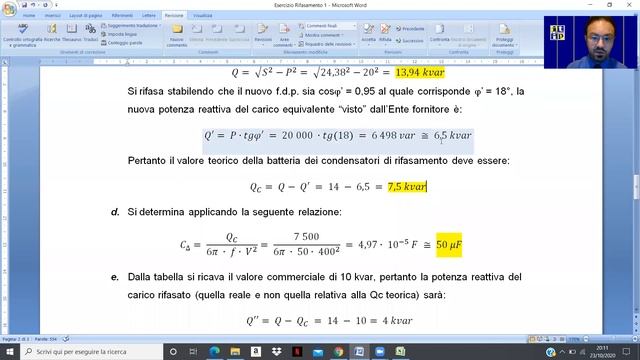The height and width of the screenshot is (360, 640).
Task: Open the Aree commenti dropdown
Action: [284, 35]
